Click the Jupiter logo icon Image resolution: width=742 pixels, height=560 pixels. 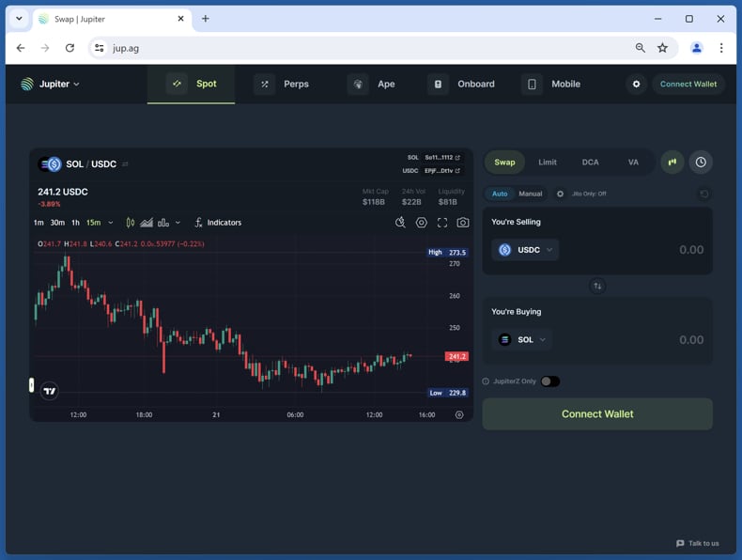[27, 84]
